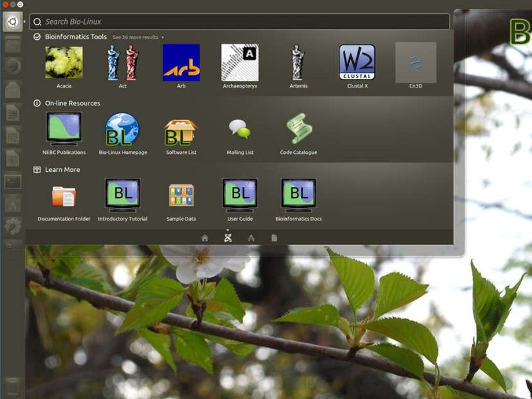Select the Bio-Linux DNA lens tab
532x399 pixels.
tap(228, 238)
